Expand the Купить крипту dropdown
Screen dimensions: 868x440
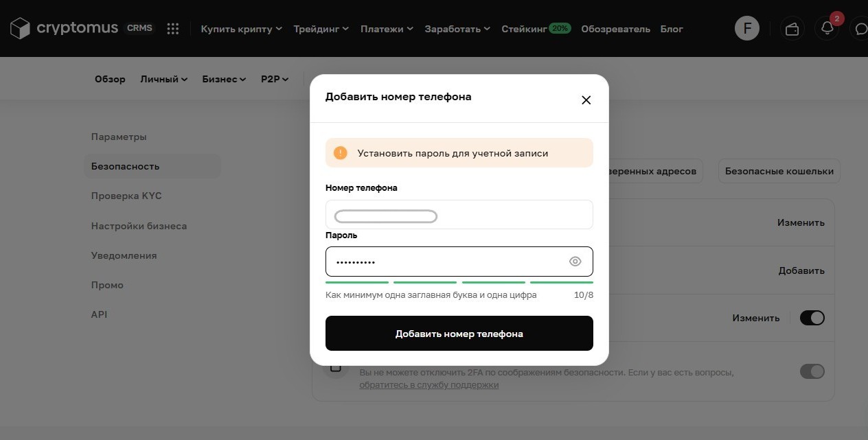(x=241, y=29)
